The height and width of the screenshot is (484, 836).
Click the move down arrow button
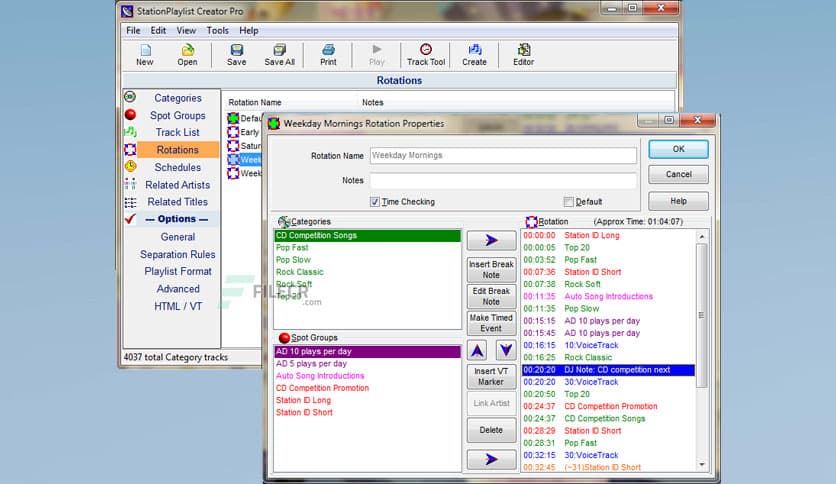(x=505, y=350)
